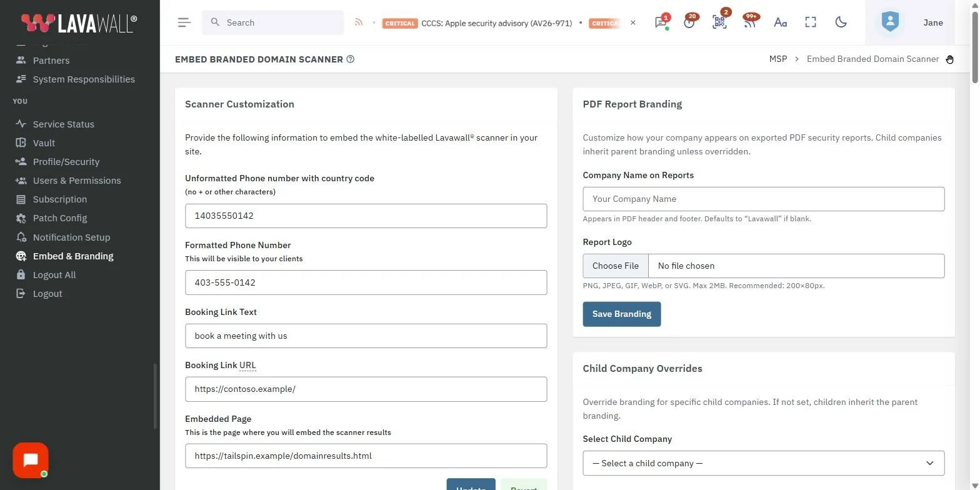
Task: Open the Vault sidebar item
Action: pos(44,143)
